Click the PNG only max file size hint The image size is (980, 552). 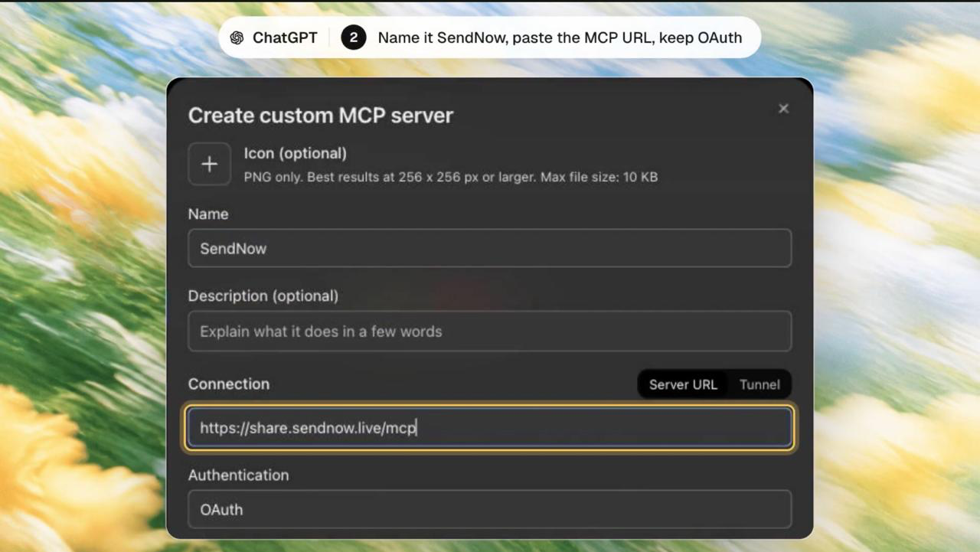tap(451, 177)
